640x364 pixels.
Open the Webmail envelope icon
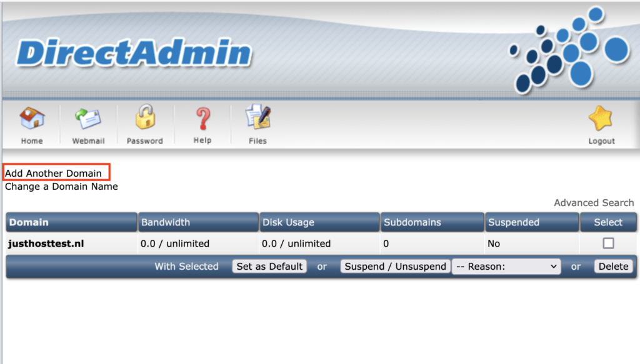click(87, 119)
